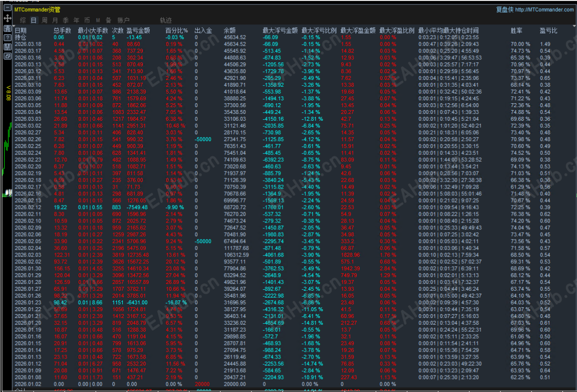Select the four-arrow move panel icon
Image resolution: width=577 pixels, height=392 pixels.
(x=7, y=18)
